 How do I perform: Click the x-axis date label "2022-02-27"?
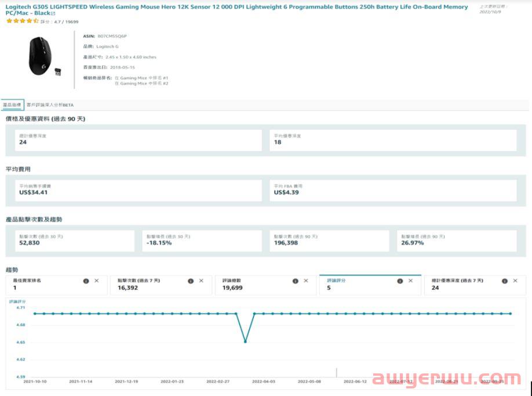click(x=218, y=382)
